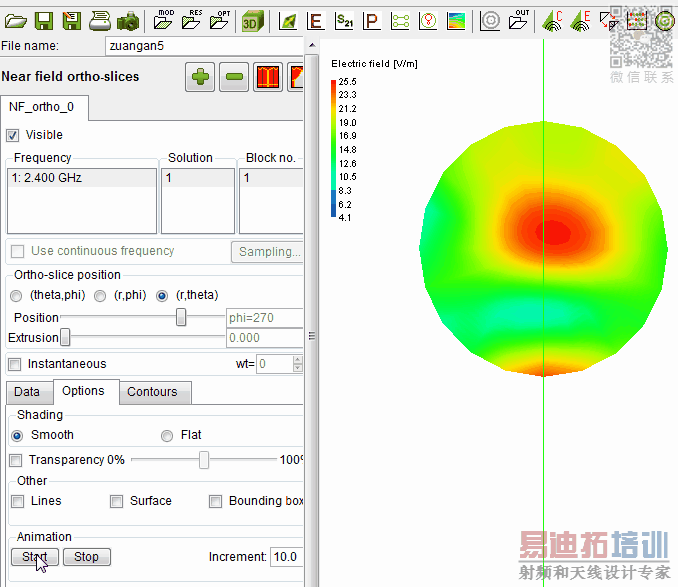678x587 pixels.
Task: Enable Use continuous frequency checkbox
Action: click(x=17, y=251)
